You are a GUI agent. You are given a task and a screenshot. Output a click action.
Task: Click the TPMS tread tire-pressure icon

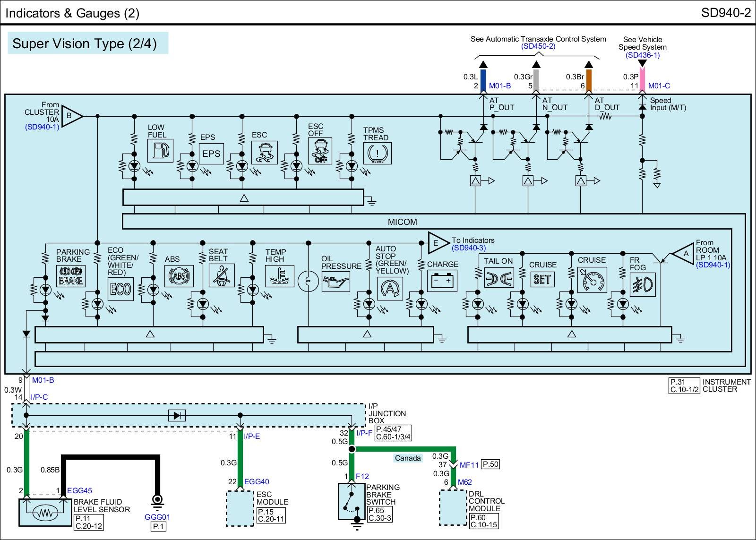tap(377, 153)
